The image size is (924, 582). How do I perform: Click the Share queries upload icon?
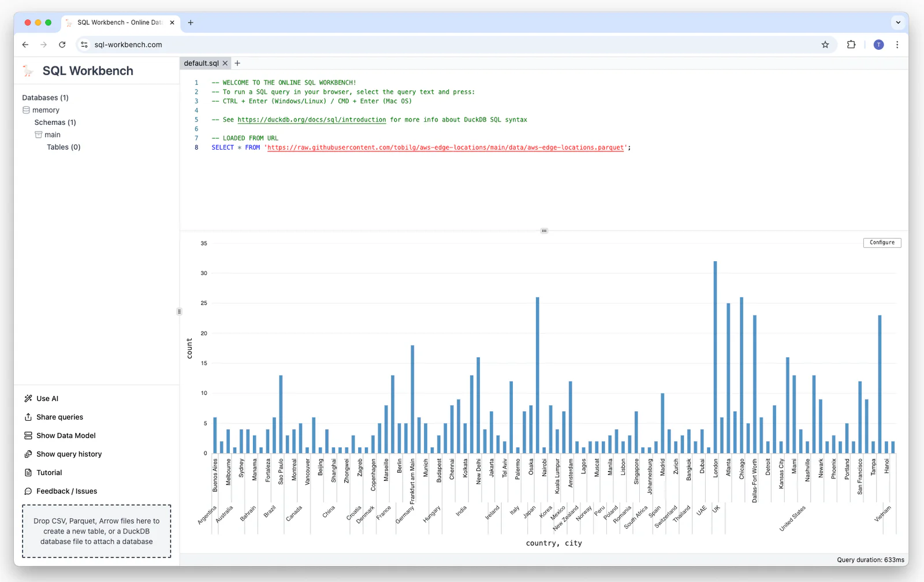click(28, 417)
